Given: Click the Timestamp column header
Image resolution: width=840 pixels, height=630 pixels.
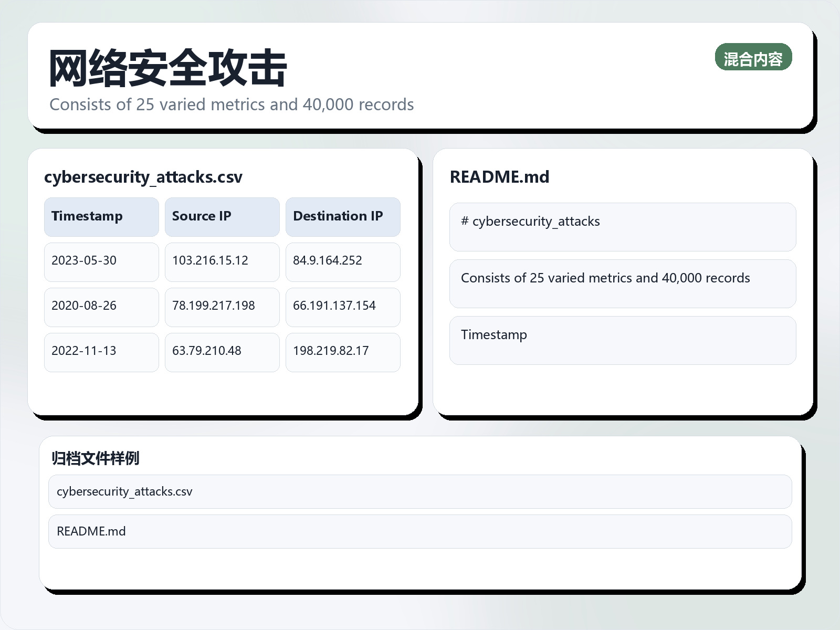Looking at the screenshot, I should point(101,216).
